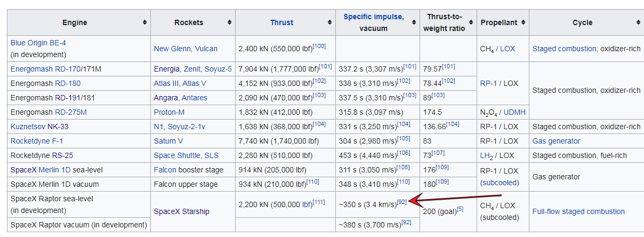This screenshot has height=237, width=644.
Task: Open the N1 rocket link
Action: 158,127
